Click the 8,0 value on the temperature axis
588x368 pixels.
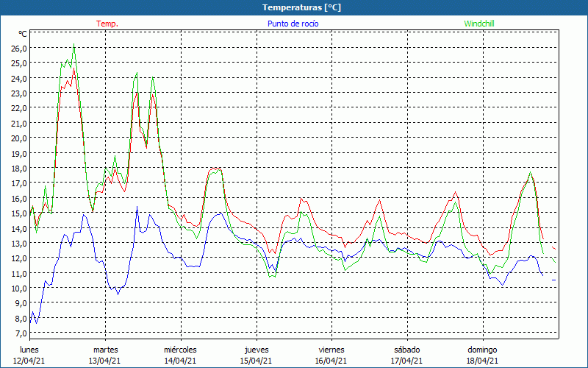21,319
